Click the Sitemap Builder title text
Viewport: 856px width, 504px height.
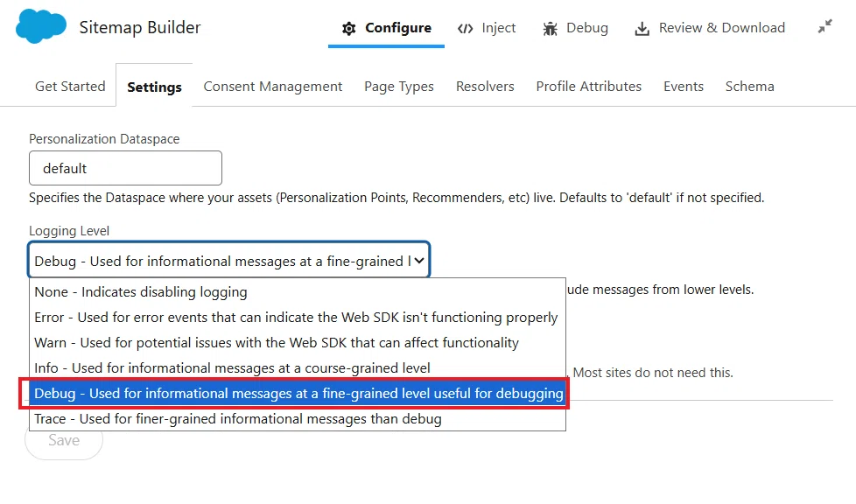coord(140,27)
